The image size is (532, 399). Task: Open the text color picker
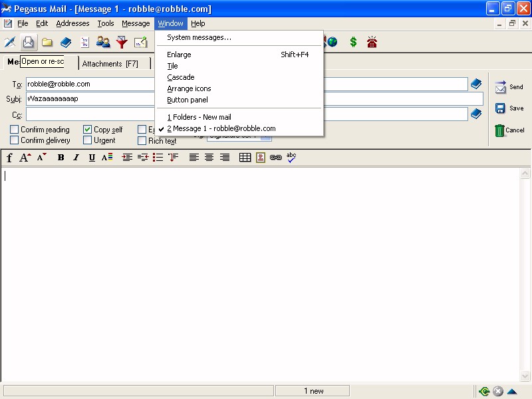pyautogui.click(x=107, y=158)
